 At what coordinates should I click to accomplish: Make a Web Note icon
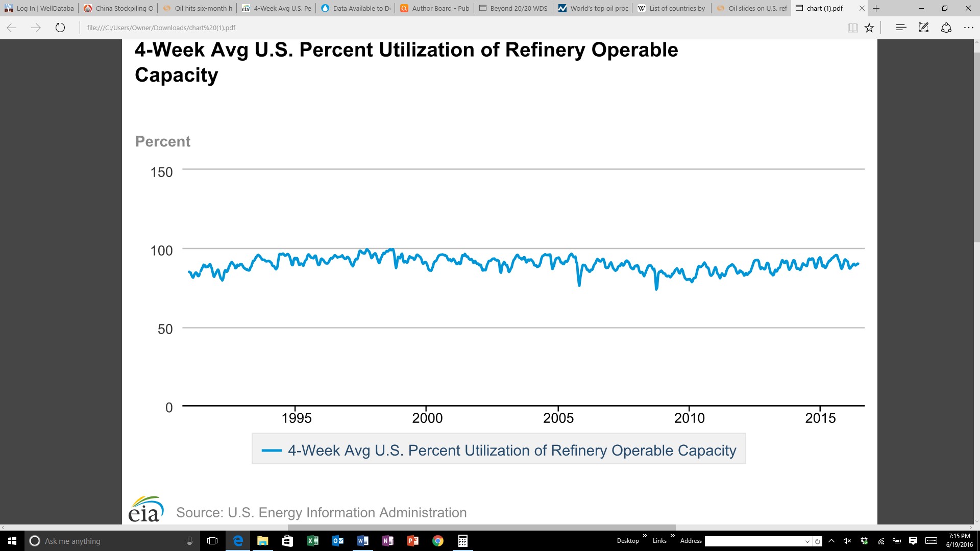[923, 28]
